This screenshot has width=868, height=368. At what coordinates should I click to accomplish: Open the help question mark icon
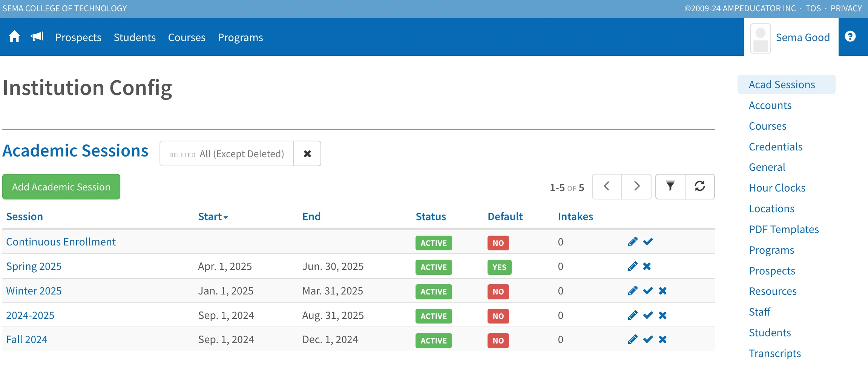(x=850, y=37)
